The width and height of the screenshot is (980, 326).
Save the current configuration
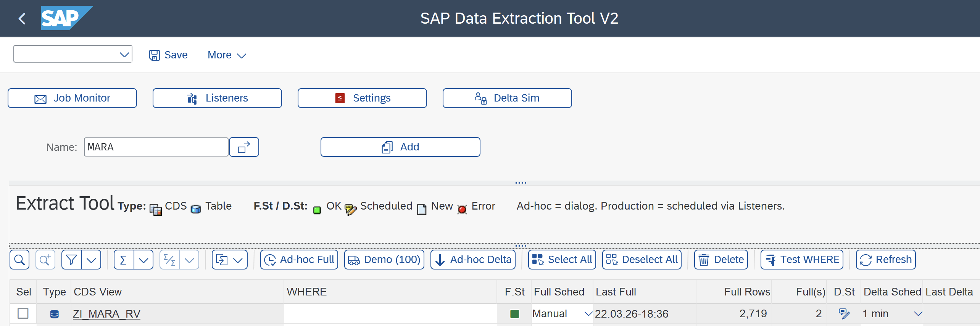pos(168,55)
